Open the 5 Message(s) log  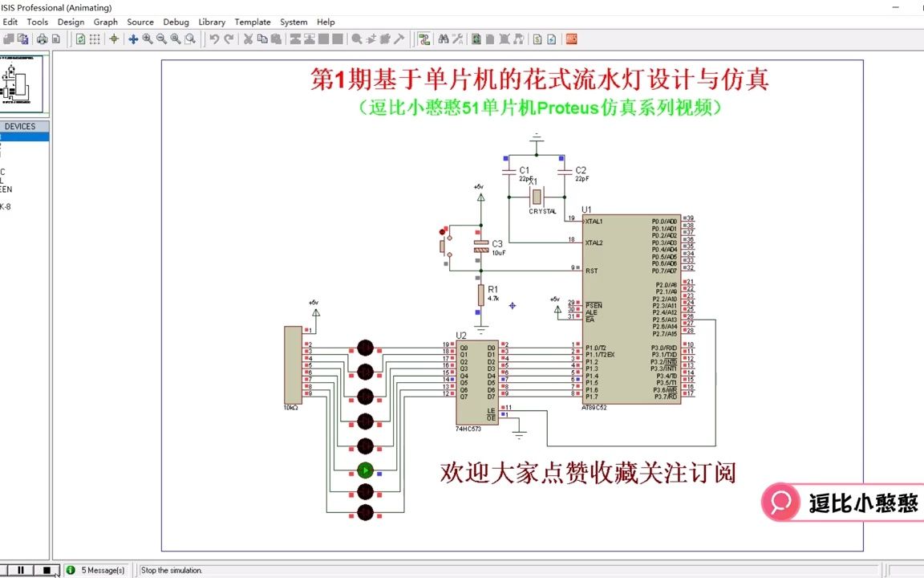(96, 570)
